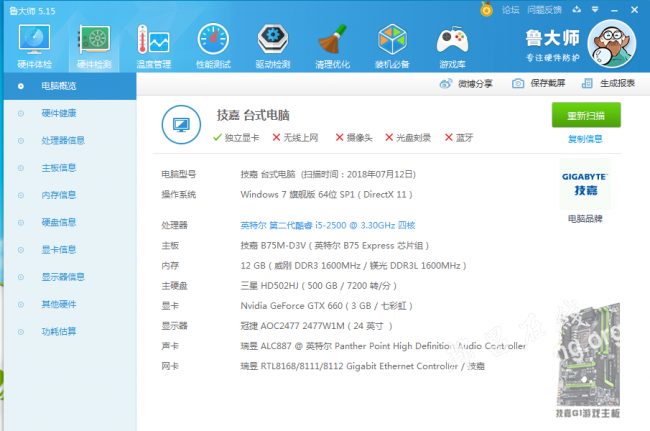Click the 技嘉G1游戏主板 motherboard ad image
This screenshot has height=431, width=650.
pyautogui.click(x=588, y=360)
